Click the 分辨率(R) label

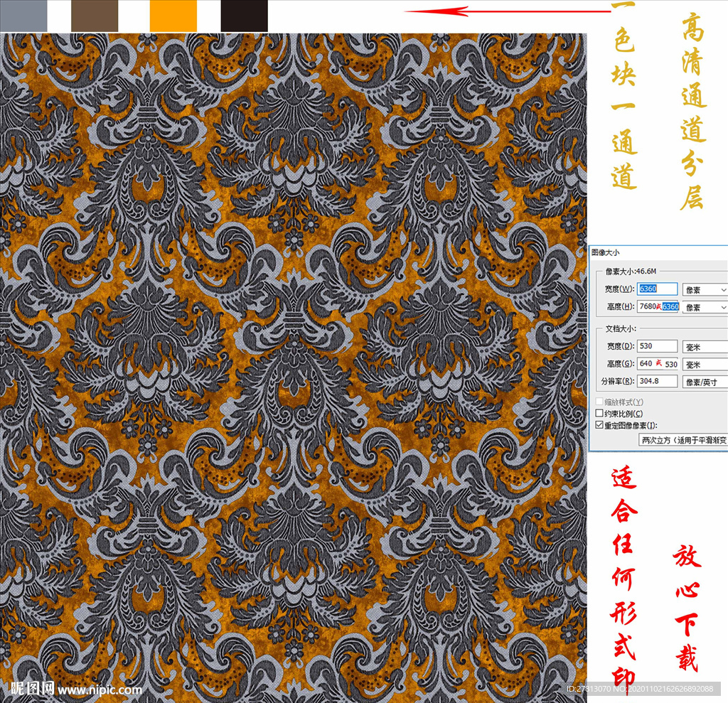click(x=618, y=381)
